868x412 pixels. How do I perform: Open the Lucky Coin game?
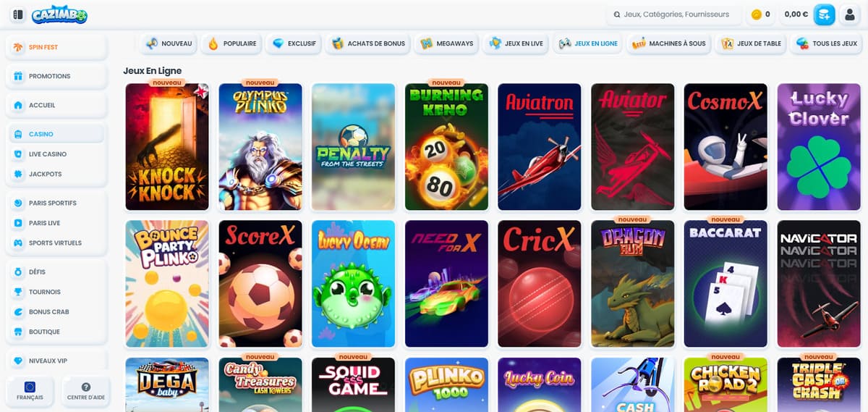click(540, 384)
